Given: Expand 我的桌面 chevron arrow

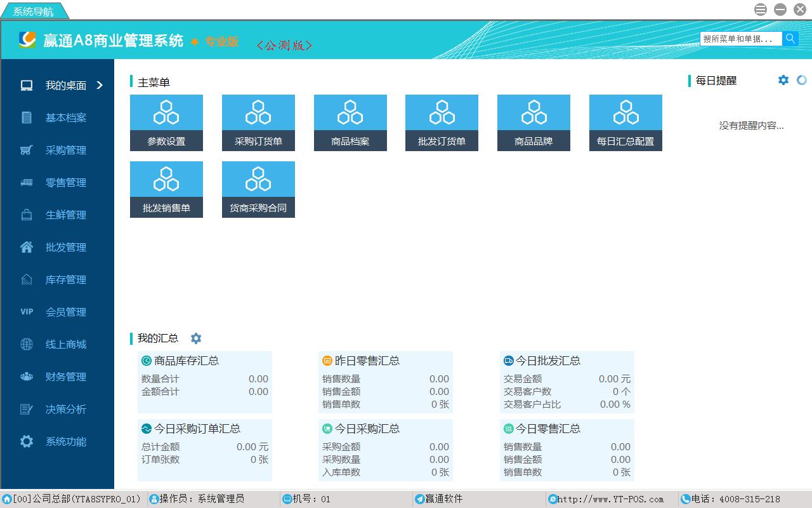Looking at the screenshot, I should 100,85.
